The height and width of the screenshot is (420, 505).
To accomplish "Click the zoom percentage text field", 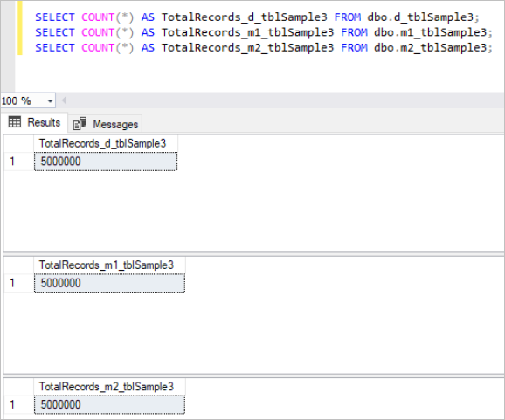I will click(24, 101).
